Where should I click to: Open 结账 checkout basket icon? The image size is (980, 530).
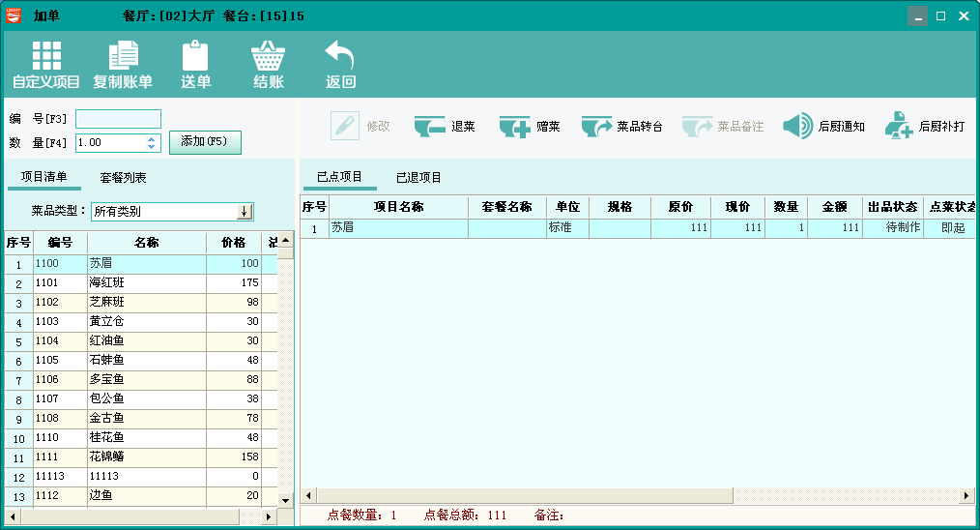point(268,56)
